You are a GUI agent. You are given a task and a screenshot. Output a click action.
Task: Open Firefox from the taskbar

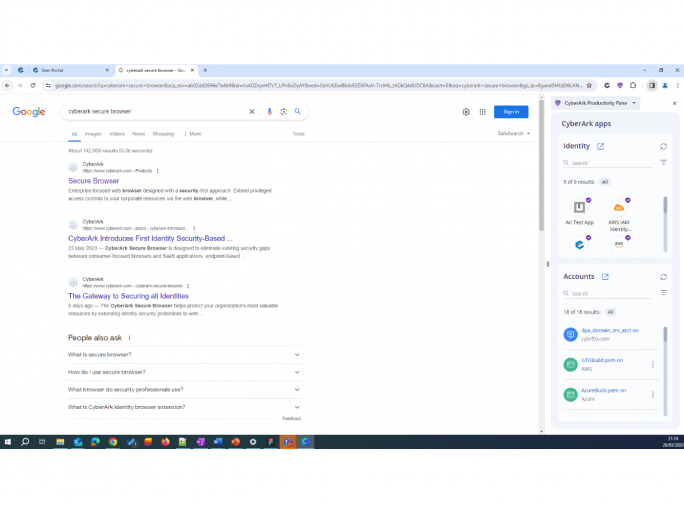[165, 442]
